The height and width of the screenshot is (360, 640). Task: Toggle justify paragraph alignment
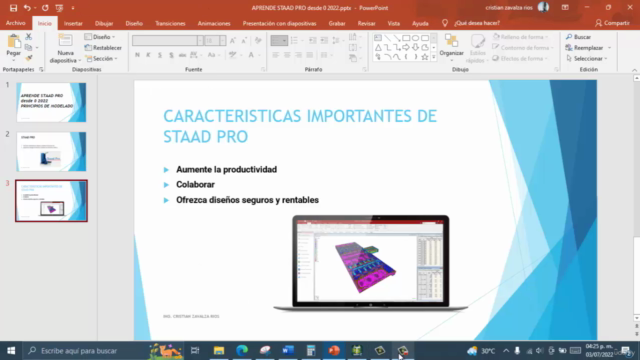(310, 55)
